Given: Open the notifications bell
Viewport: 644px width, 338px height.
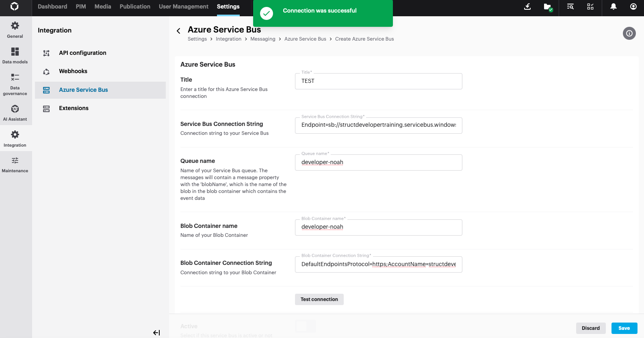Looking at the screenshot, I should click(x=614, y=6).
